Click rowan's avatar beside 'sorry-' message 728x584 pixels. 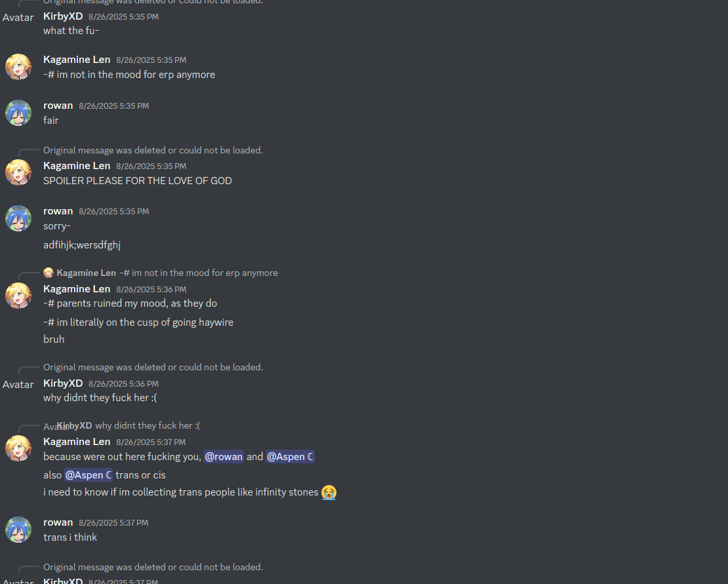coord(18,218)
